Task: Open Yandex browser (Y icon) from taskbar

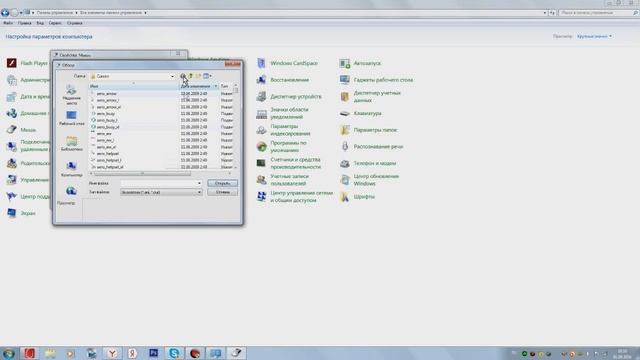Action: (x=112, y=353)
